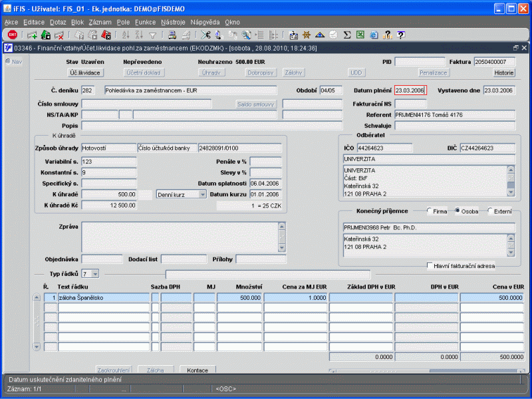Enable Hlavní fakturační adresa checkbox

[430, 265]
